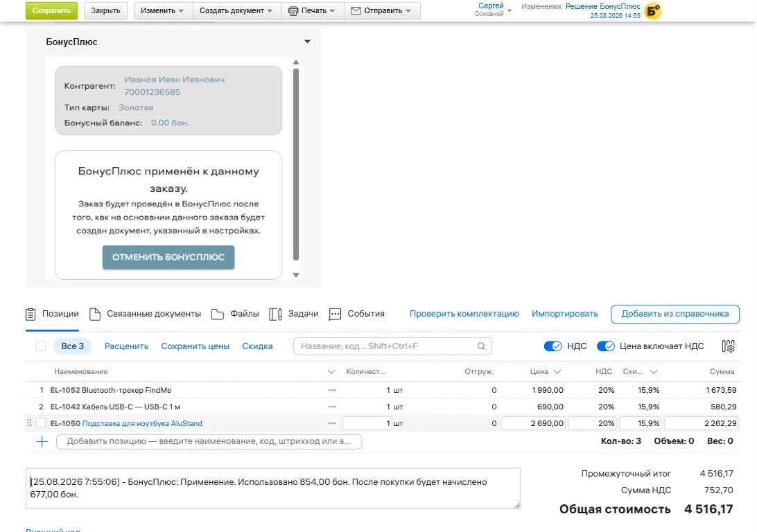
Task: Open the События tab
Action: (x=357, y=314)
